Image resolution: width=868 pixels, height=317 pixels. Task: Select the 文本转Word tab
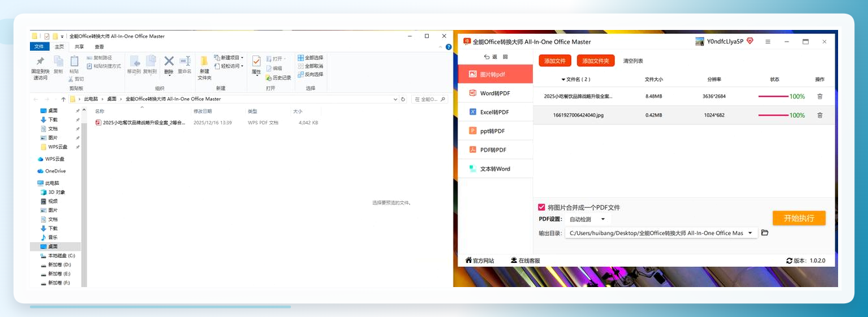495,169
